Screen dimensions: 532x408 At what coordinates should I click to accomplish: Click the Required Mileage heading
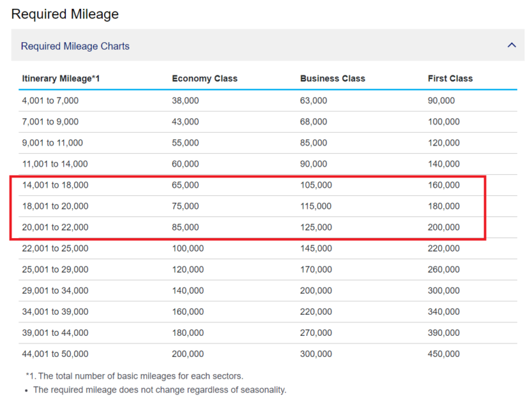coord(65,14)
